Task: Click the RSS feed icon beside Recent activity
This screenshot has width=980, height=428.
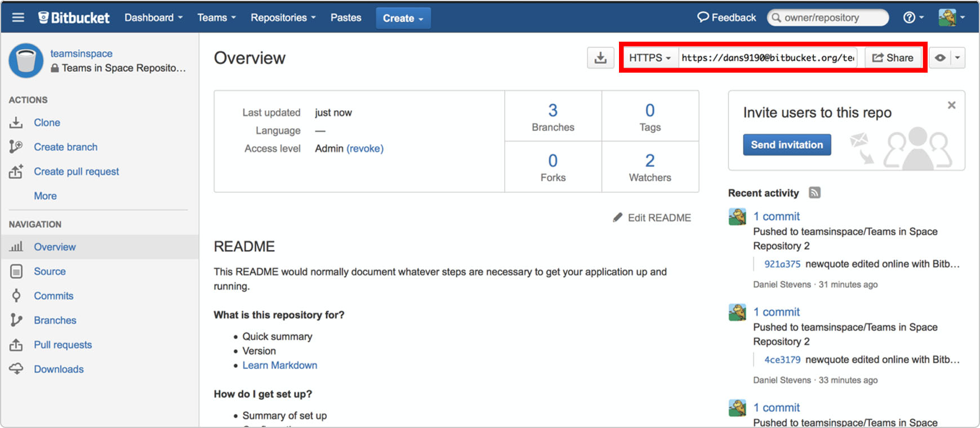Action: (814, 193)
